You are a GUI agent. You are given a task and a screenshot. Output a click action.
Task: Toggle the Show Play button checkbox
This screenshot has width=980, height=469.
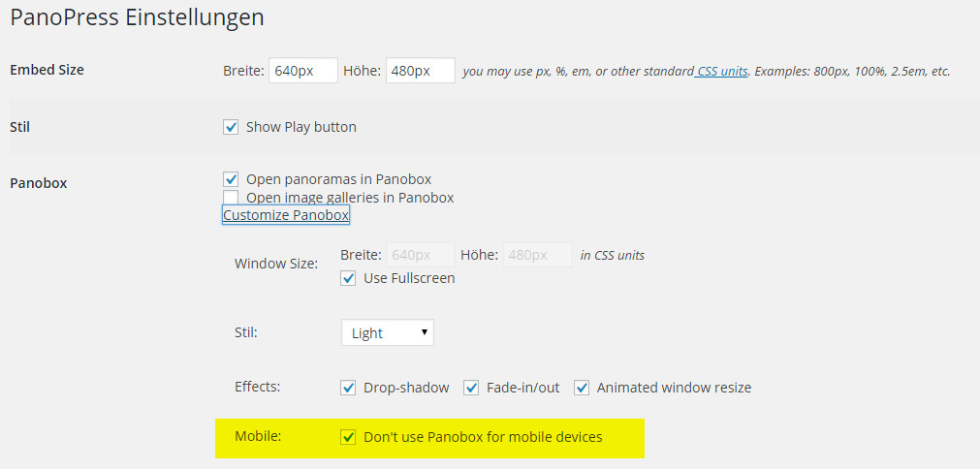click(x=231, y=127)
